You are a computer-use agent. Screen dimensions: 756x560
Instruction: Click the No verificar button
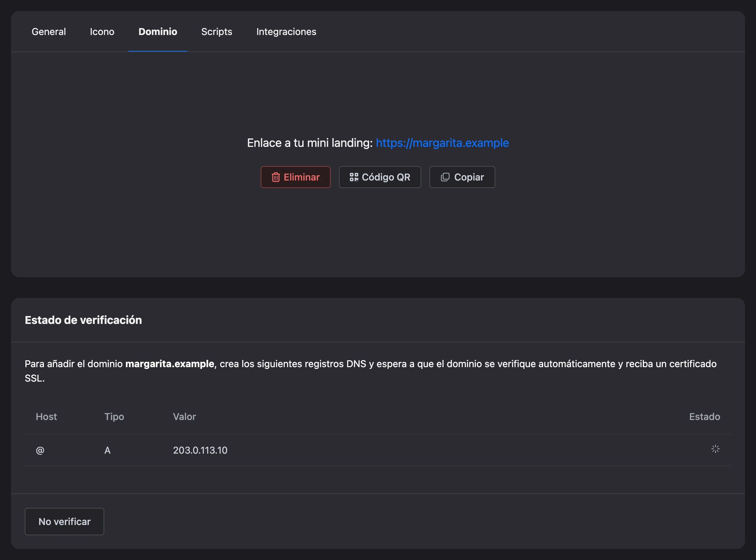coord(64,522)
